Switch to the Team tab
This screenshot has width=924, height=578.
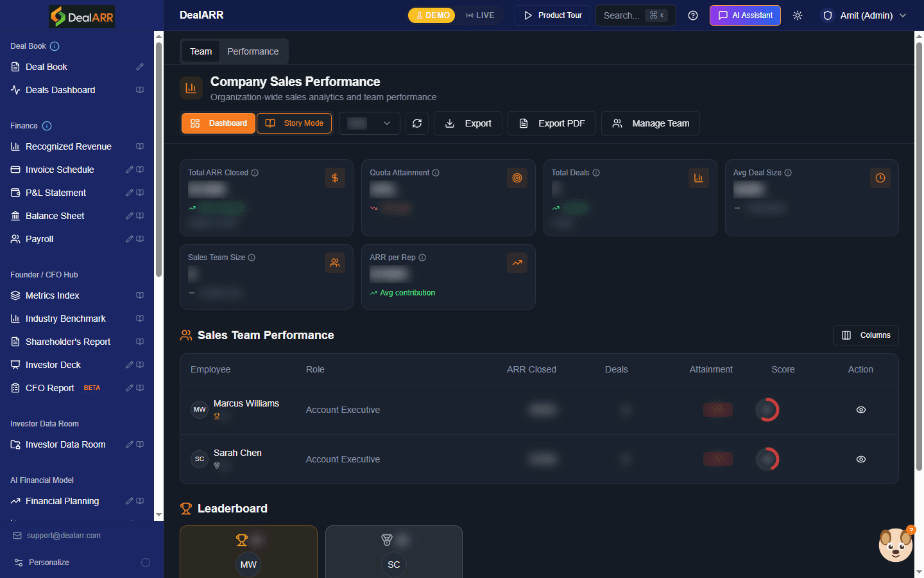201,51
